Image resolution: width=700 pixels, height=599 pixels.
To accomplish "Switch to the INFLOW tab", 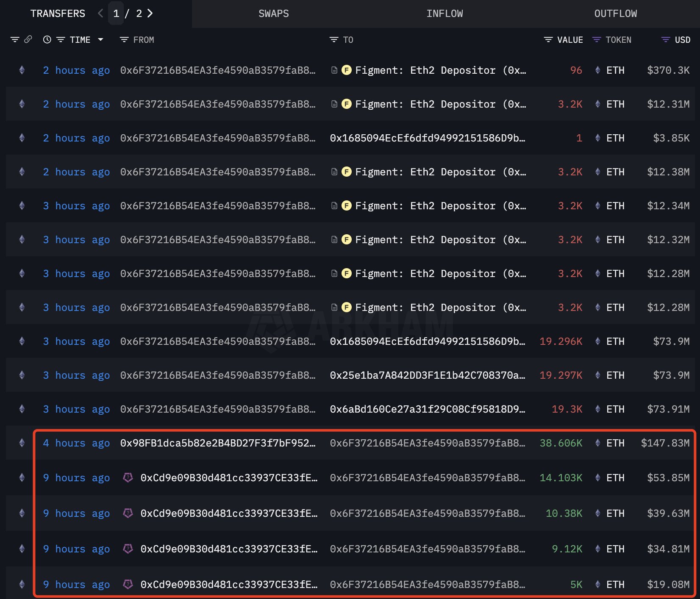I will point(445,13).
